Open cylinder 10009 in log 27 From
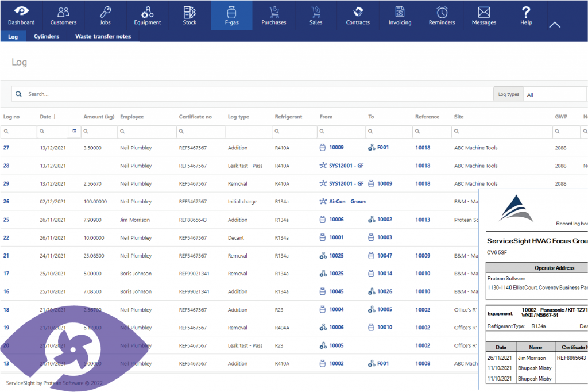This screenshot has height=392, width=588. pos(336,148)
